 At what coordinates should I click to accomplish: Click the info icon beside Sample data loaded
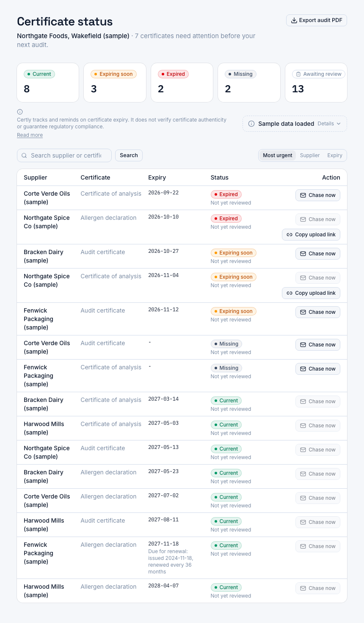[x=251, y=124]
